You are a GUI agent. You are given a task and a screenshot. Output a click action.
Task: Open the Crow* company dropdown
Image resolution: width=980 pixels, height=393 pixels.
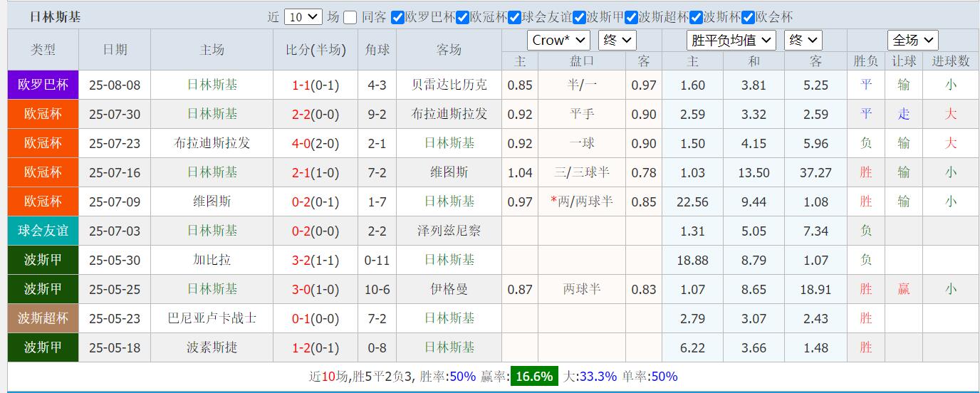558,41
